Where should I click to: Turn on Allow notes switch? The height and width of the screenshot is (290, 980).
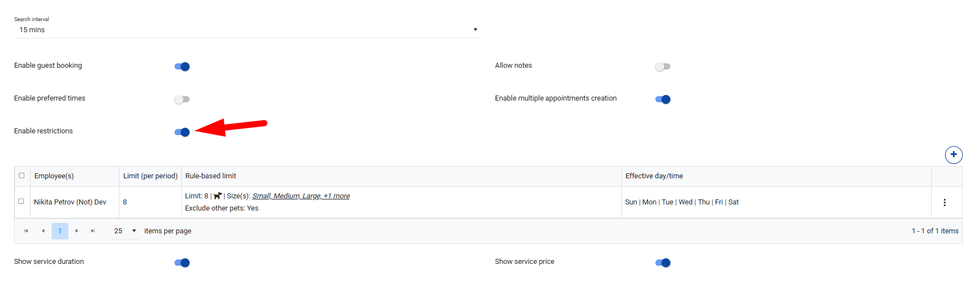pyautogui.click(x=663, y=67)
